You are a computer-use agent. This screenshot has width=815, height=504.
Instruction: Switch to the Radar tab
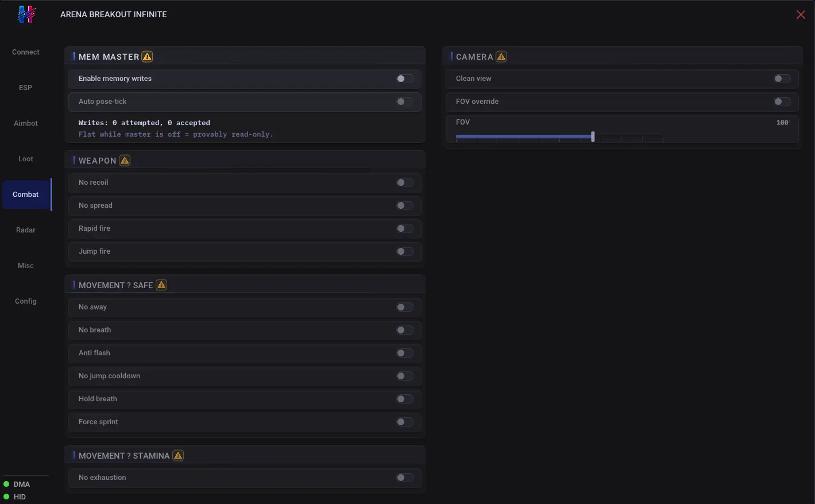[x=26, y=230]
